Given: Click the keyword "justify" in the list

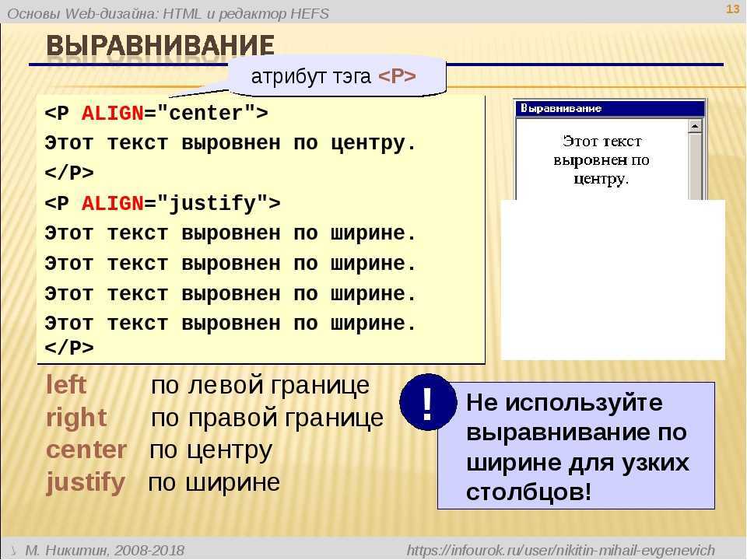Looking at the screenshot, I should tap(86, 482).
